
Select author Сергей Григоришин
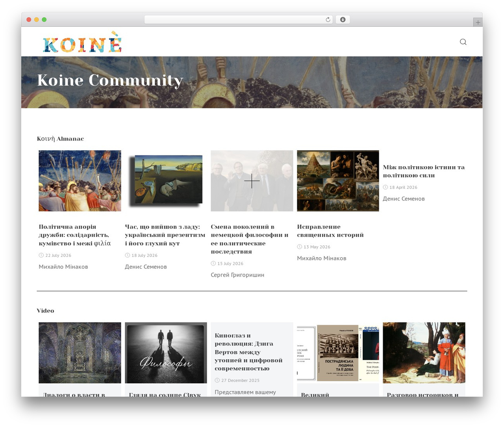[237, 275]
